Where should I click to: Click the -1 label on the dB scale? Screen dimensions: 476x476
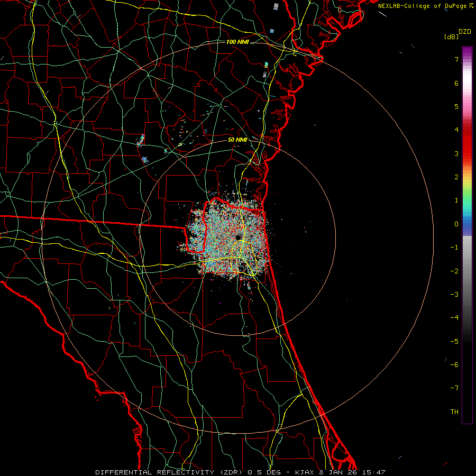[x=454, y=248]
